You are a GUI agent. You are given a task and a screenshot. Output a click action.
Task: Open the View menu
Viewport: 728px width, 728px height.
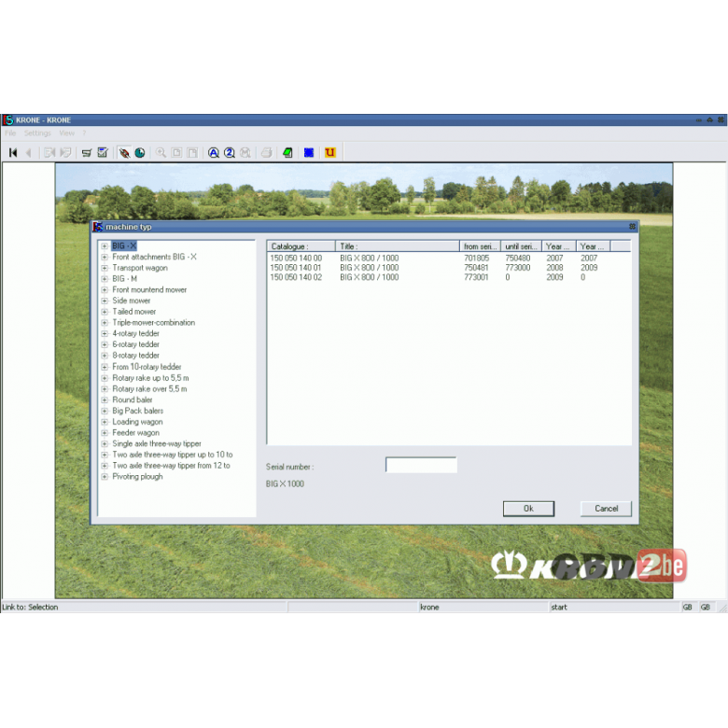pyautogui.click(x=67, y=133)
